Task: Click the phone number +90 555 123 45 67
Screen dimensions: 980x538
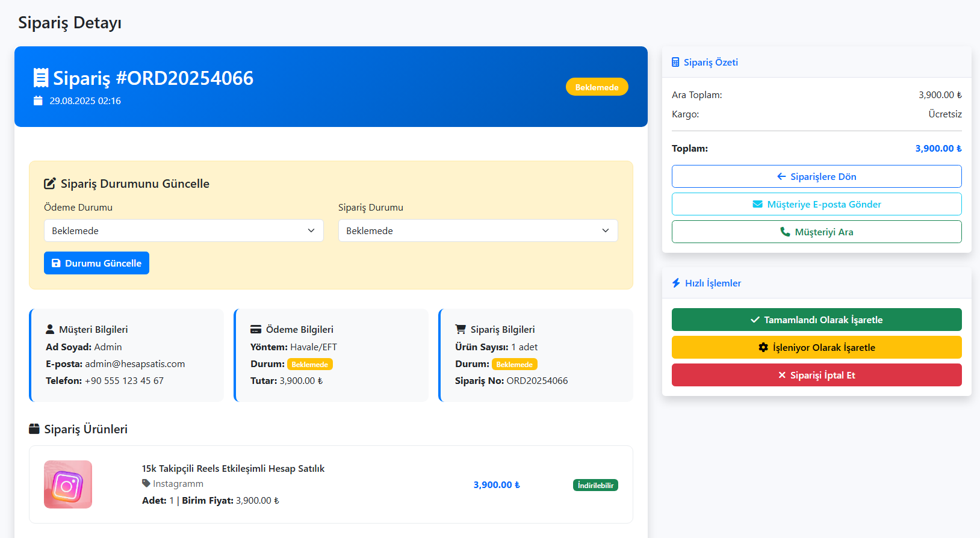Action: click(x=124, y=380)
